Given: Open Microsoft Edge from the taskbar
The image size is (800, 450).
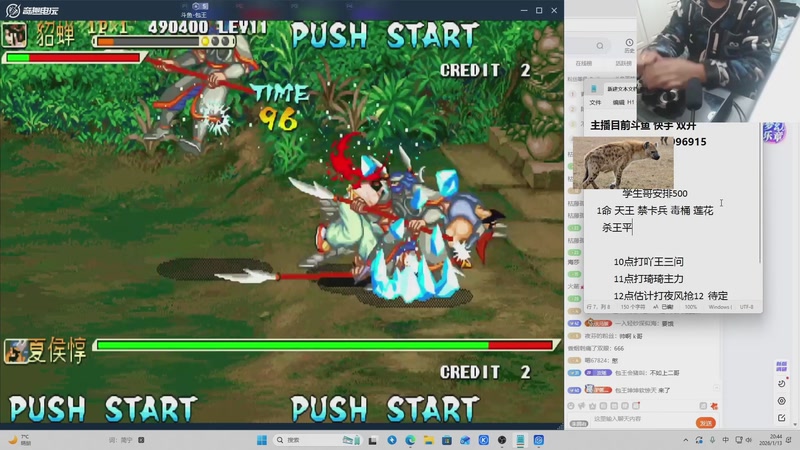Looking at the screenshot, I should (x=410, y=440).
